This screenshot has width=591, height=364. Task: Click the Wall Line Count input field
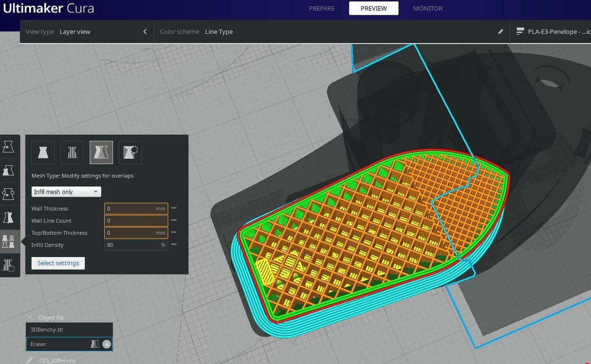click(136, 221)
